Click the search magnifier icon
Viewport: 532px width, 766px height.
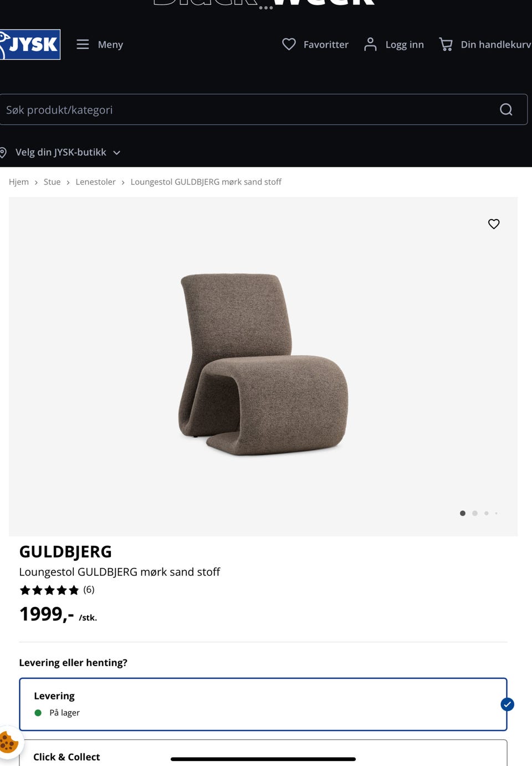pyautogui.click(x=505, y=109)
